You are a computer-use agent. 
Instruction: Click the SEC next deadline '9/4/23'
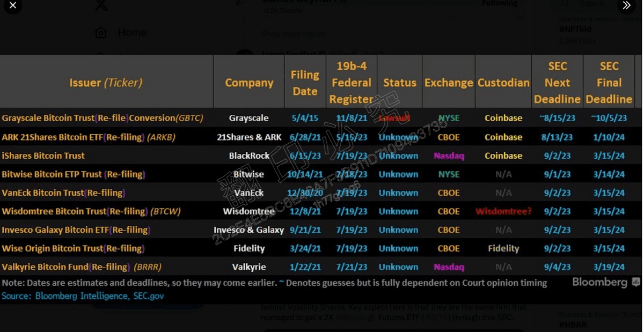(x=557, y=267)
